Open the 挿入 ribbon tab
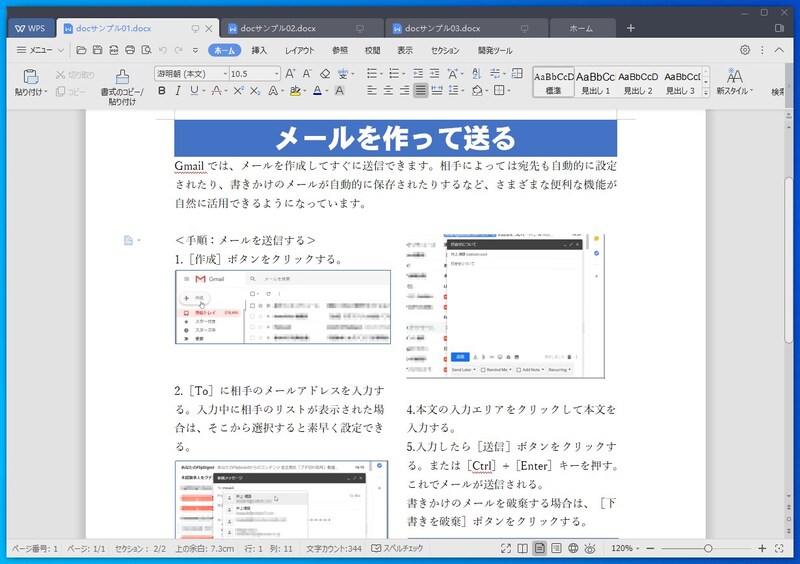 point(259,49)
